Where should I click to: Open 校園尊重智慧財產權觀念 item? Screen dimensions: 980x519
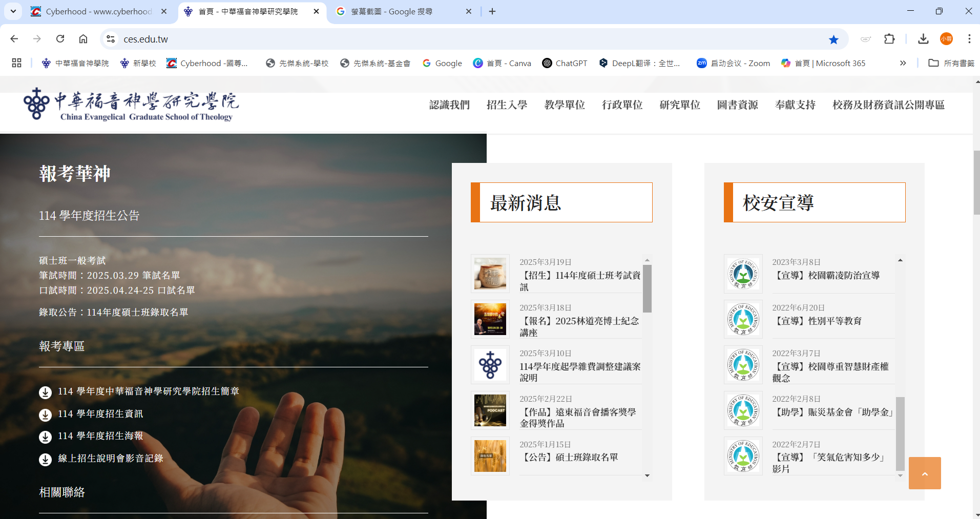pos(830,372)
